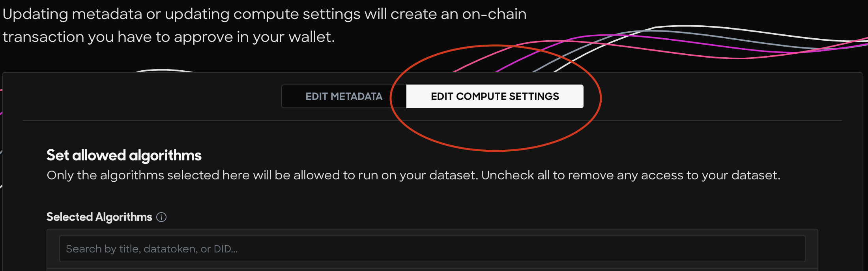The height and width of the screenshot is (271, 868).
Task: Click the 'Selected Algorithms' field label
Action: coord(99,217)
